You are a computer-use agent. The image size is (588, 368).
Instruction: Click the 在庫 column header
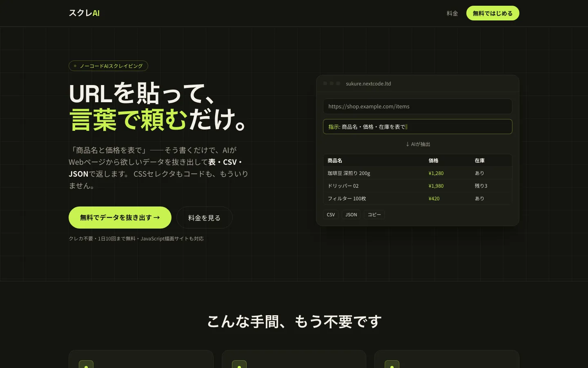tap(479, 161)
